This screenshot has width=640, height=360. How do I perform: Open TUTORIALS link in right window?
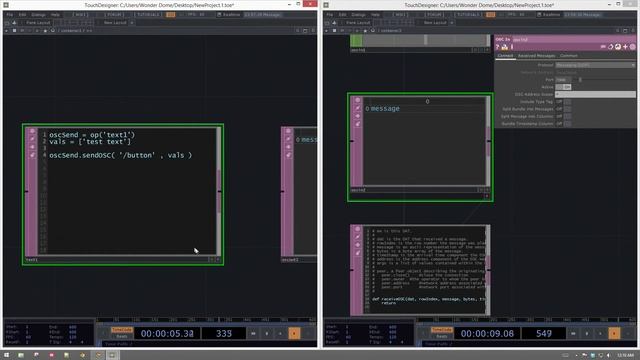coord(469,15)
